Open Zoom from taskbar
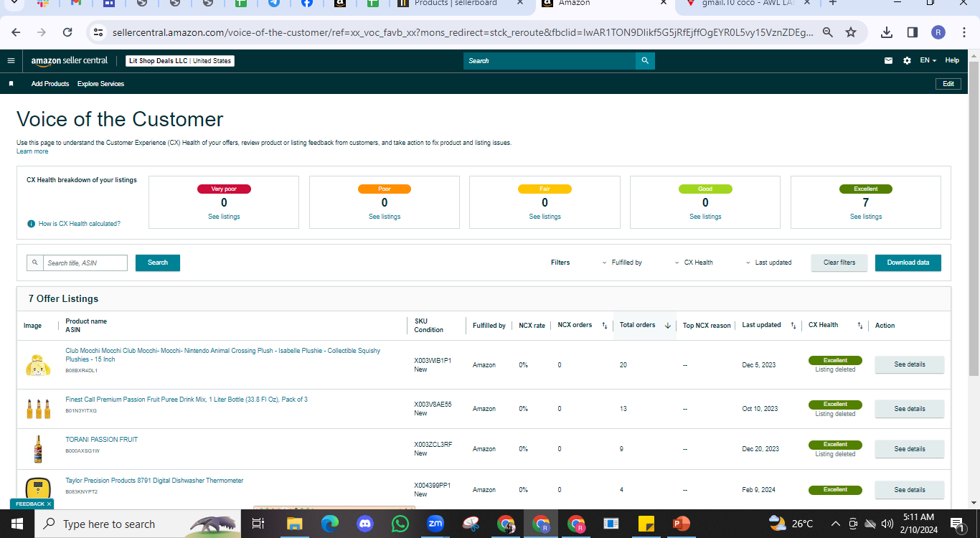Screen dimensions: 980x538 click(x=435, y=524)
